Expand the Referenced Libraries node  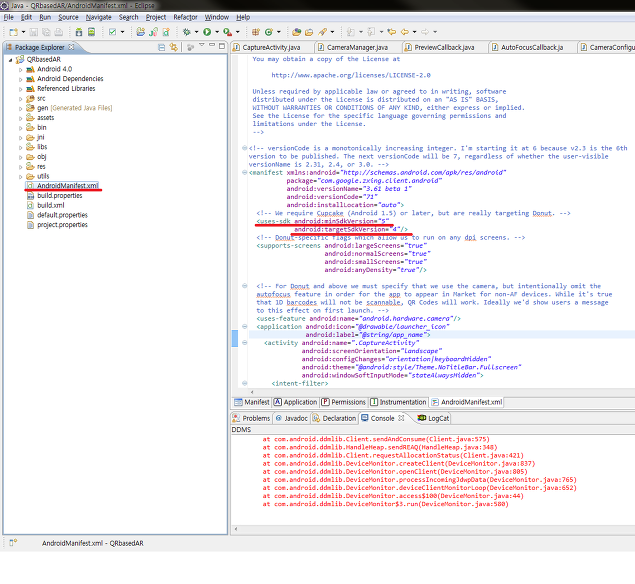pyautogui.click(x=21, y=89)
